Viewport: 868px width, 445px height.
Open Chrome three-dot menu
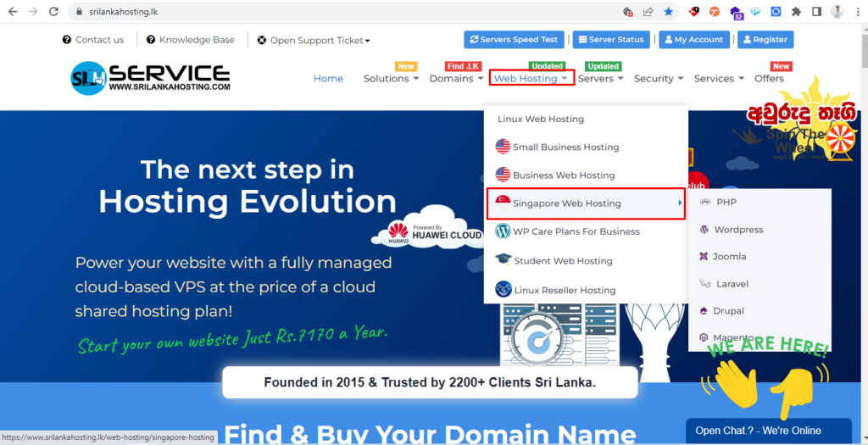tap(856, 12)
